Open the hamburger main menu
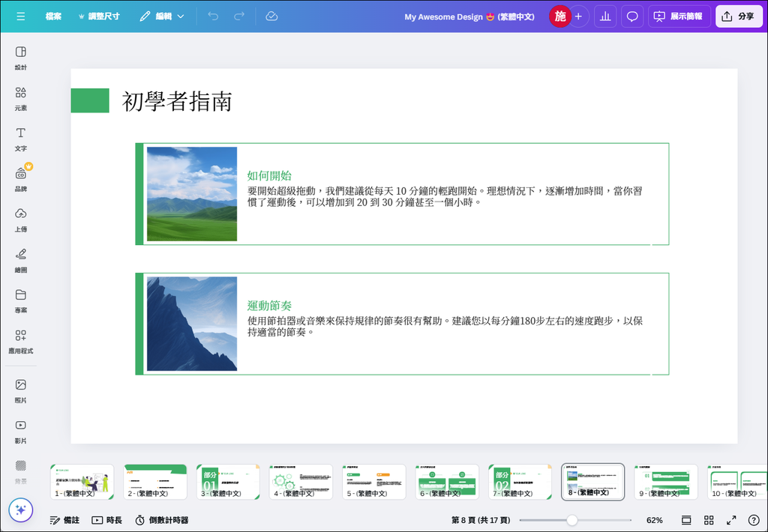Screen dimensions: 768x532 20,16
